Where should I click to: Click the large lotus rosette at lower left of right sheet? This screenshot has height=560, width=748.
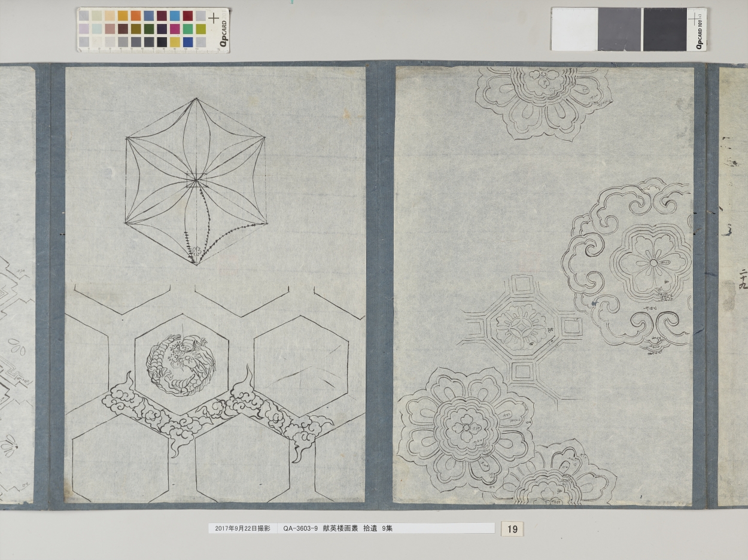pos(466,428)
